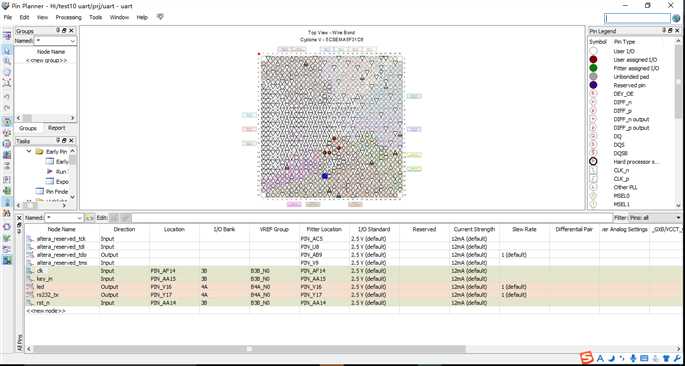Click the Redo arrow in left toolbar
The image size is (685, 366).
7,108
